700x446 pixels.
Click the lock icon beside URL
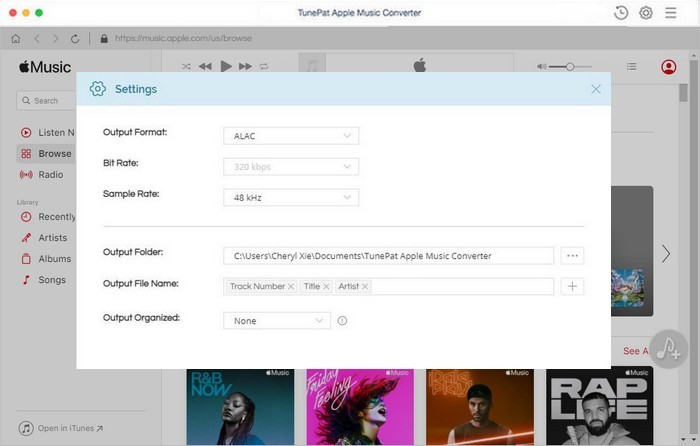[x=104, y=38]
